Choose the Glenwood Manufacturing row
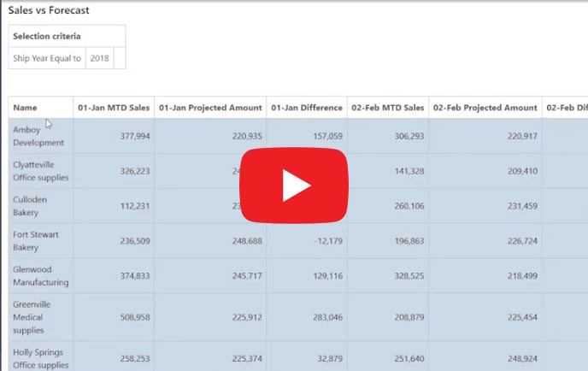Viewport: 588px width, 371px height. tap(40, 276)
